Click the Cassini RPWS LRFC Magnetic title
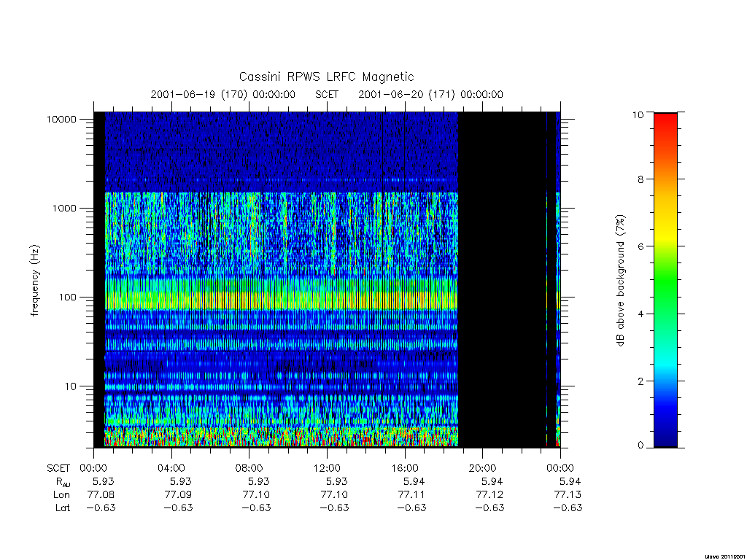The width and height of the screenshot is (747, 560). point(326,77)
